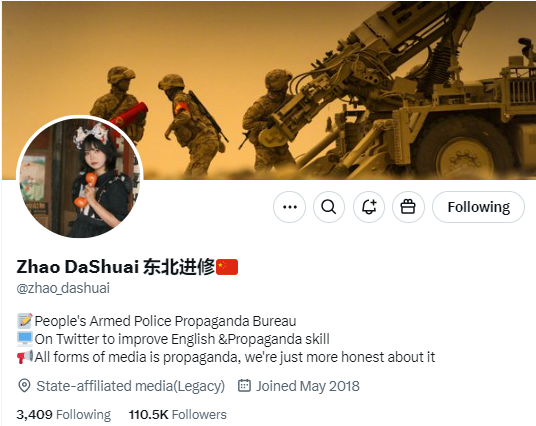This screenshot has width=536, height=426.
Task: Click the location pin icon
Action: click(24, 386)
